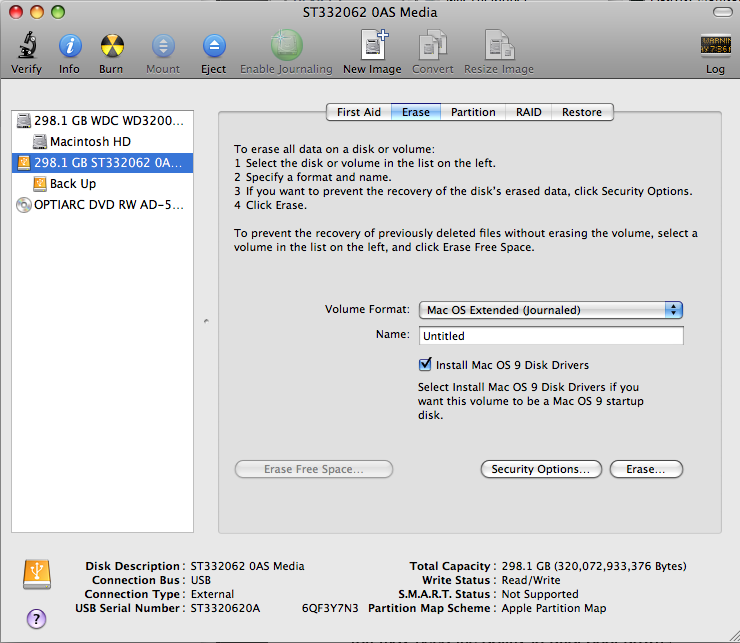
Task: Open Security Options dialog
Action: pyautogui.click(x=541, y=469)
